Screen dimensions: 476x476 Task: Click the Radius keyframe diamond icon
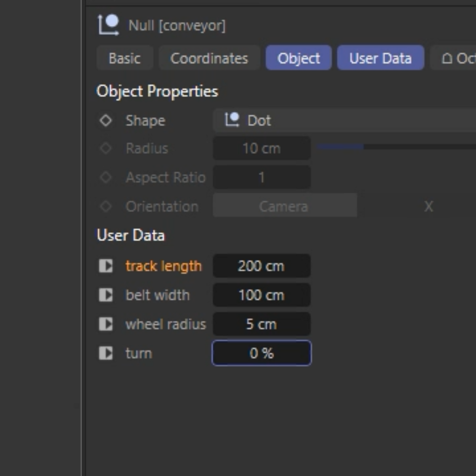106,149
